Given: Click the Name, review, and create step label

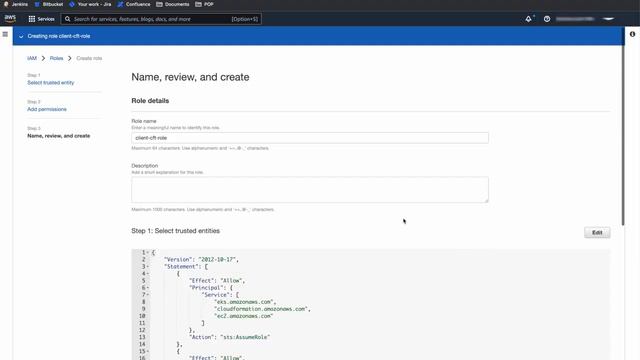Looking at the screenshot, I should 59,136.
